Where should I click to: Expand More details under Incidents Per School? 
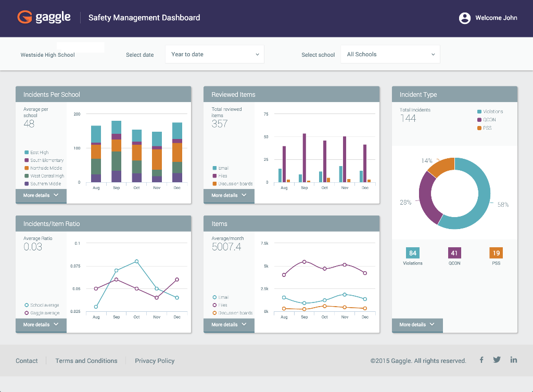coord(41,196)
